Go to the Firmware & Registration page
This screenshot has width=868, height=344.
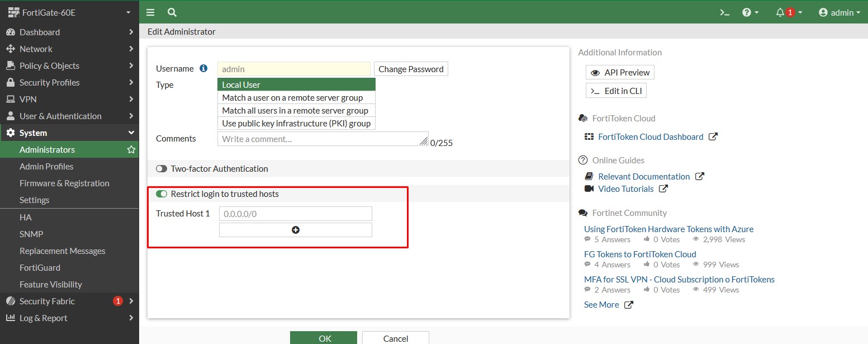click(64, 183)
